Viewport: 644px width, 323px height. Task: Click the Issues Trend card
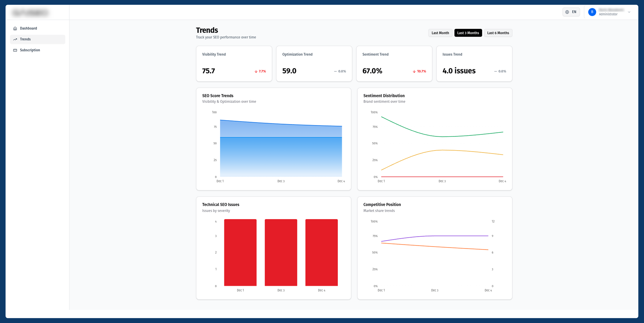474,64
